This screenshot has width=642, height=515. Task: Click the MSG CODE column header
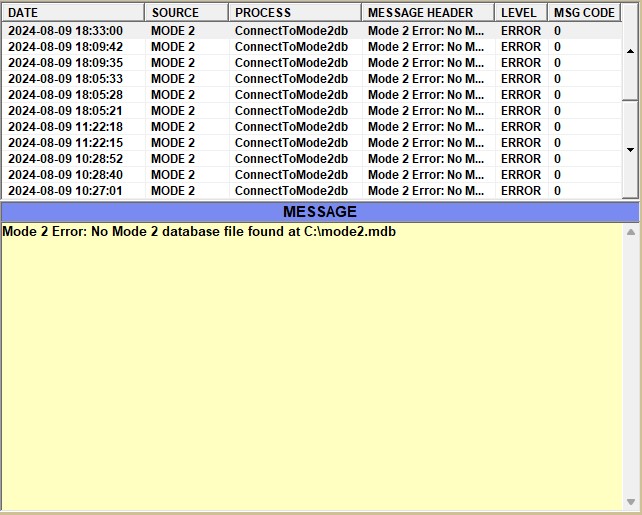[584, 13]
